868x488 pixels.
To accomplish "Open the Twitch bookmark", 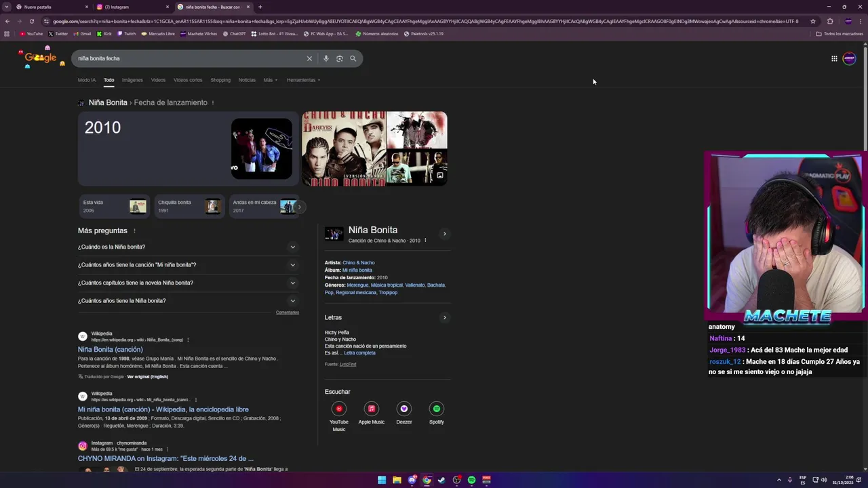I will (x=126, y=33).
